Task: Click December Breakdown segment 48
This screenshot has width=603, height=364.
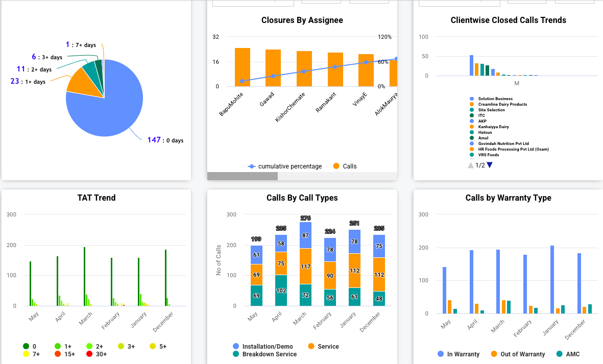Action: 379,299
